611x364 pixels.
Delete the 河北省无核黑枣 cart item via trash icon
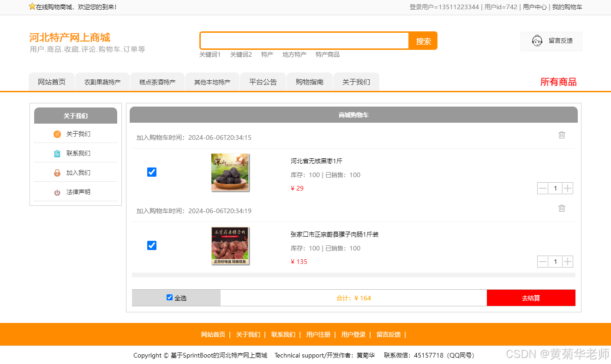562,135
